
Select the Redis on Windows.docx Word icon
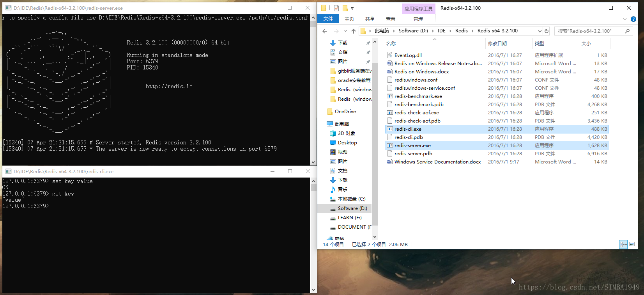(x=389, y=71)
